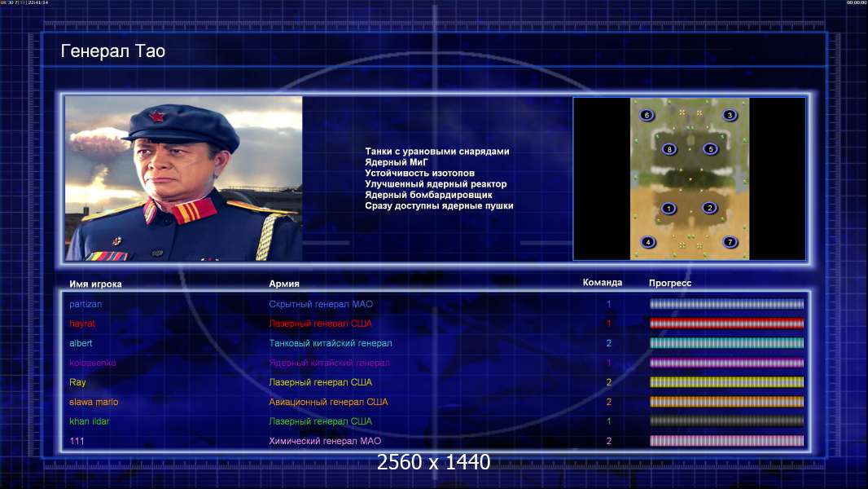The width and height of the screenshot is (868, 489).
Task: Click the 'Команда' column header
Action: pos(603,283)
